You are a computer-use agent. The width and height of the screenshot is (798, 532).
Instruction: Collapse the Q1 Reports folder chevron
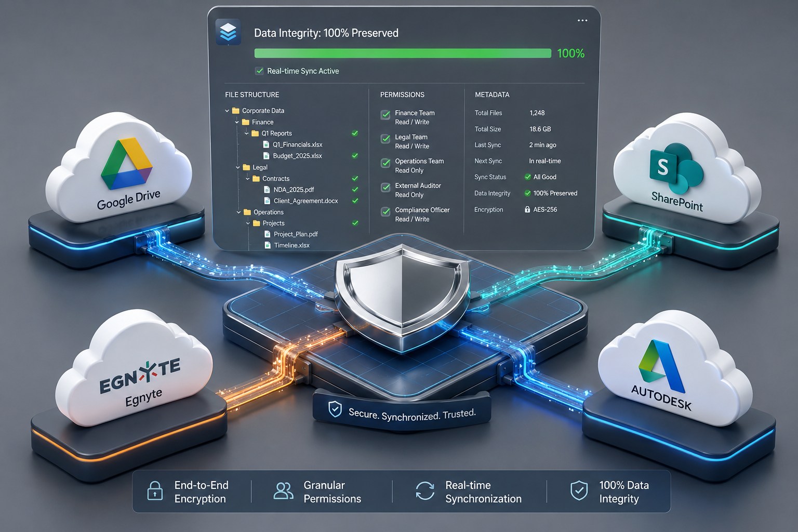(246, 134)
